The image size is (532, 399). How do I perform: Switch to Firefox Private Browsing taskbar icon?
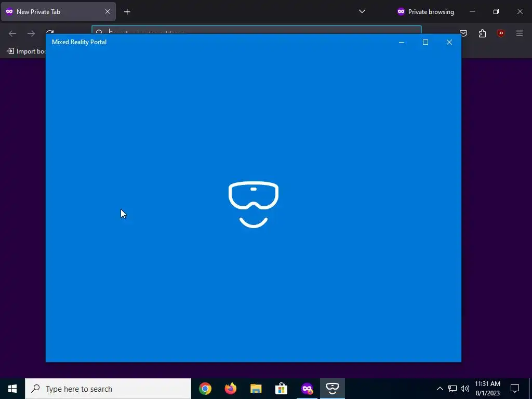(307, 389)
